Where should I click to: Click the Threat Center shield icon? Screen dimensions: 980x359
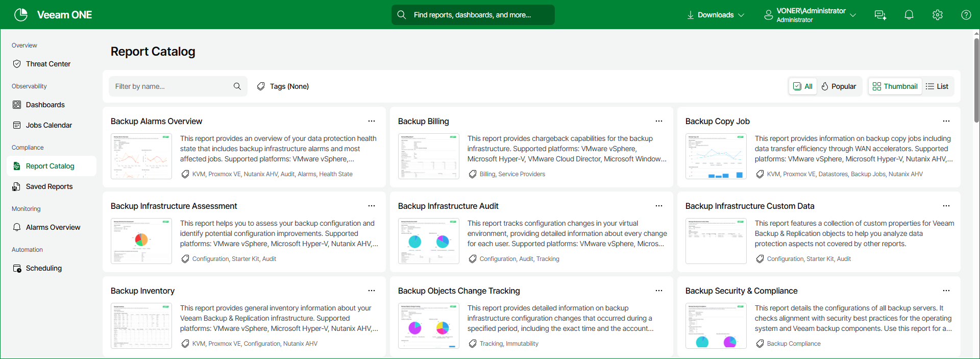point(17,64)
